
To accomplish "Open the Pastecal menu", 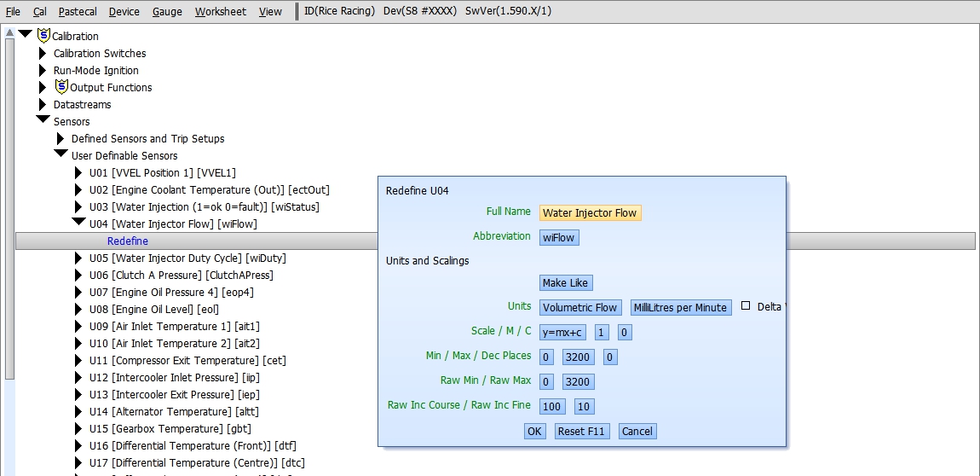I will tap(78, 11).
